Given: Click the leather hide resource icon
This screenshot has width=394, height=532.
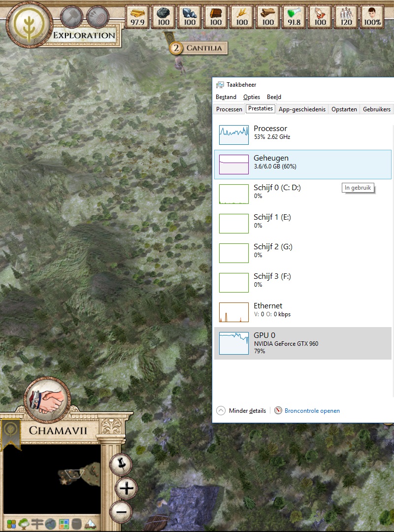Looking at the screenshot, I should (x=216, y=17).
